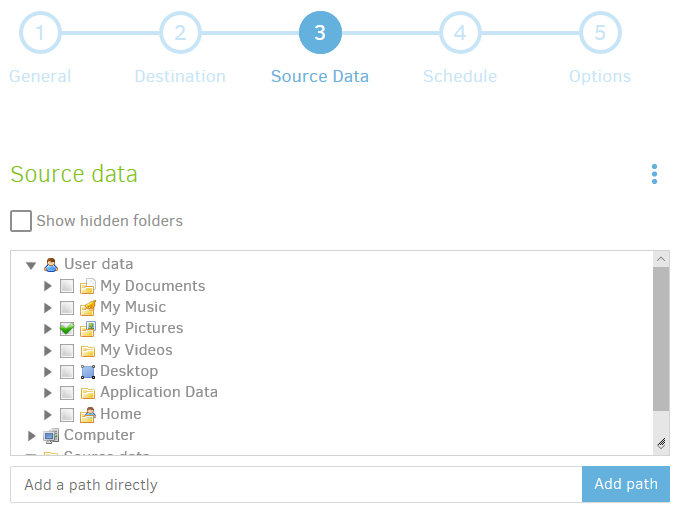Jump to step 5 Options

coord(600,33)
